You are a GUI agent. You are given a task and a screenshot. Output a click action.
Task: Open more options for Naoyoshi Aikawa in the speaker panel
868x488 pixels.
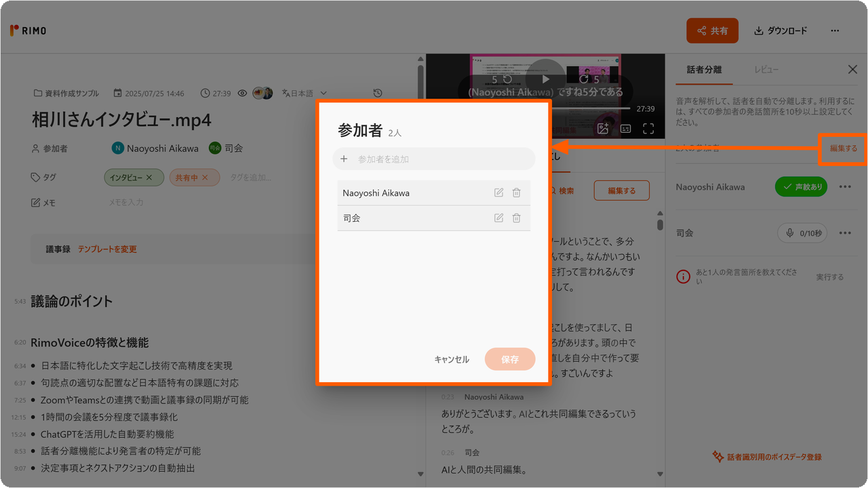click(x=845, y=186)
